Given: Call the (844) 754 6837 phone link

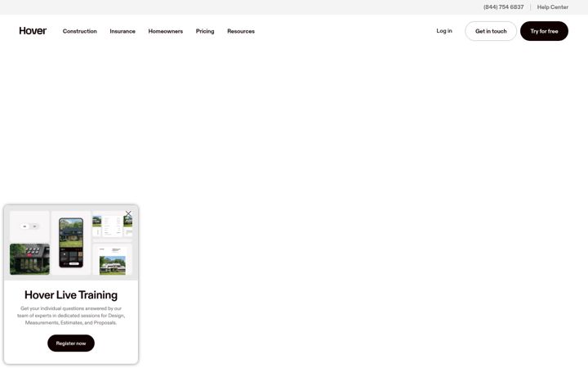Looking at the screenshot, I should coord(504,7).
